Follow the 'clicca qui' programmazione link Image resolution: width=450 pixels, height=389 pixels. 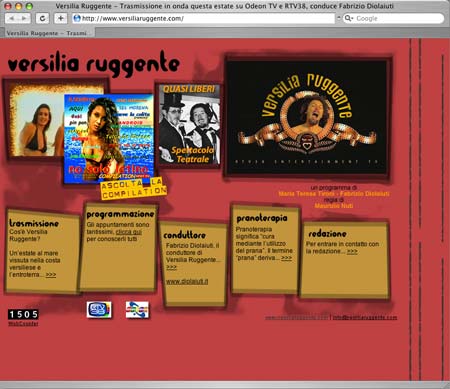tap(129, 232)
